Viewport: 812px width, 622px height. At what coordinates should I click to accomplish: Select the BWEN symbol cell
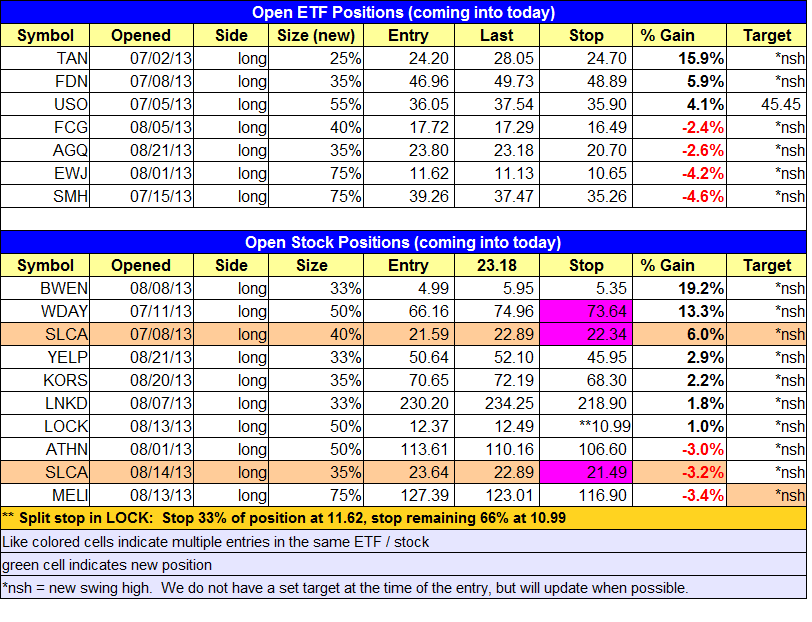(x=45, y=288)
